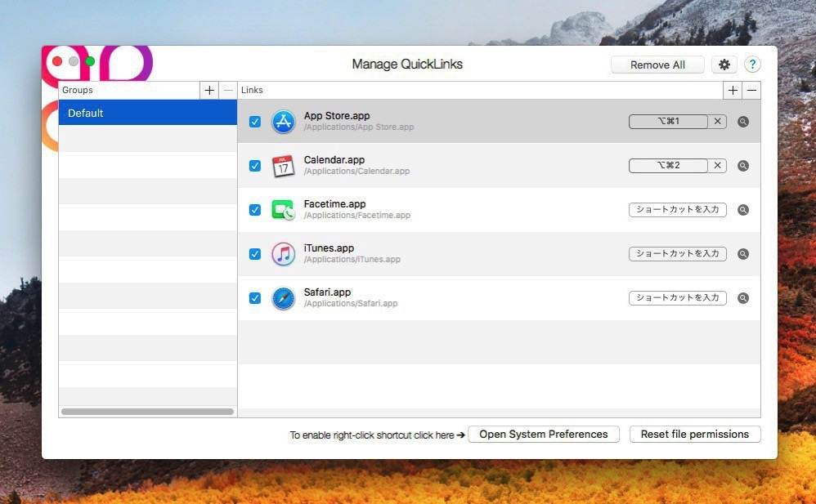Screen dimensions: 816x504
Task: Select the Default group
Action: pyautogui.click(x=147, y=113)
